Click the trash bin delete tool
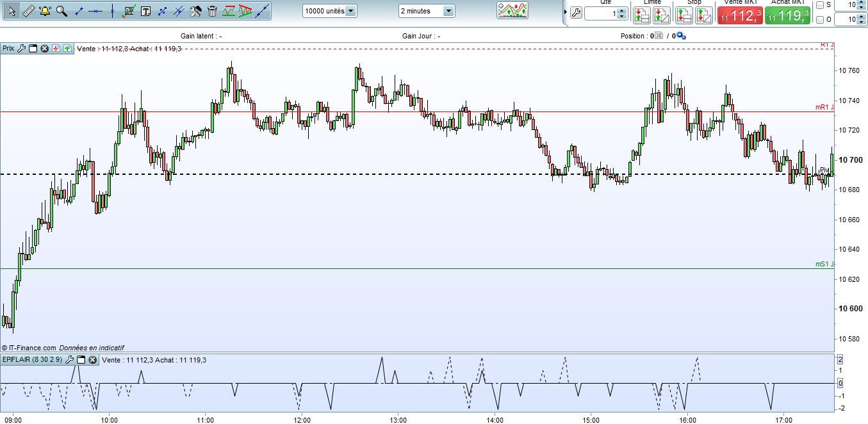 point(213,11)
